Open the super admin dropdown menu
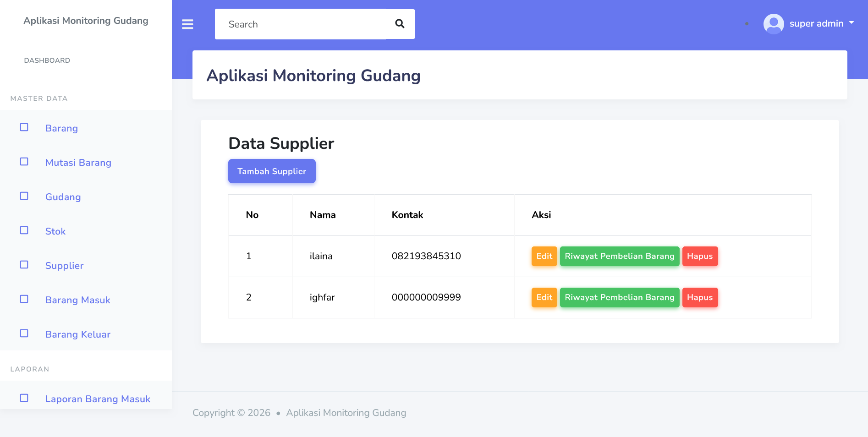The height and width of the screenshot is (437, 868). point(821,23)
